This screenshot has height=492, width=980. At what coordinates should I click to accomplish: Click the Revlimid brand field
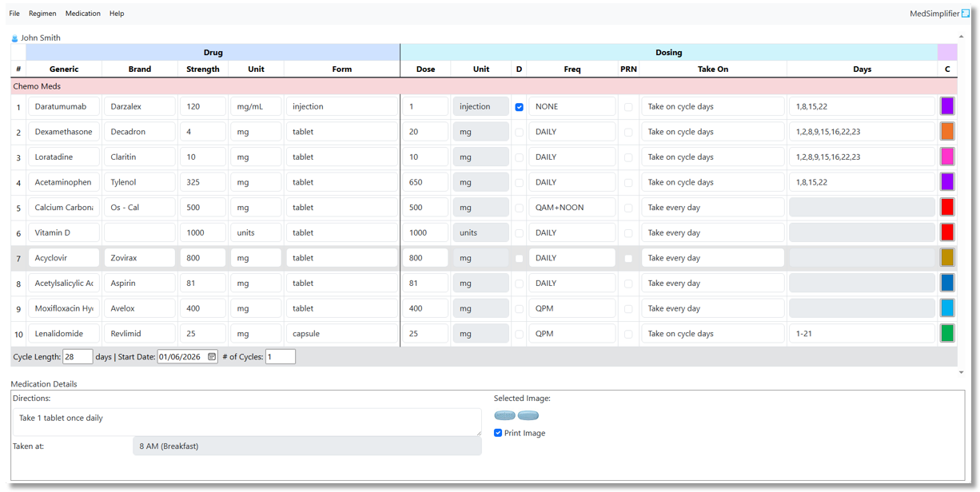[x=140, y=334]
